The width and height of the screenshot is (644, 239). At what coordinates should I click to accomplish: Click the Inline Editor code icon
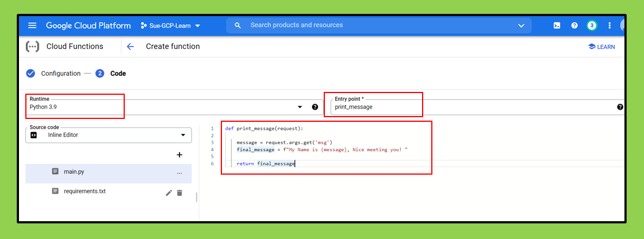pos(34,134)
